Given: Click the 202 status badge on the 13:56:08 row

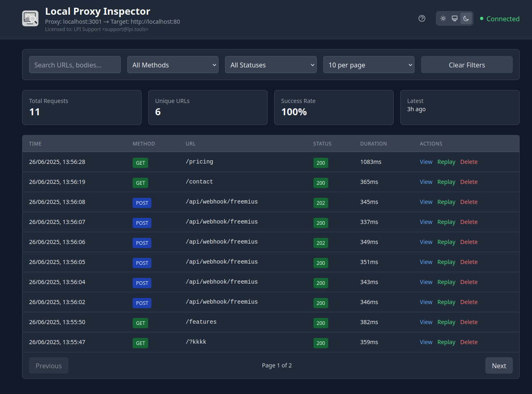Looking at the screenshot, I should (321, 203).
